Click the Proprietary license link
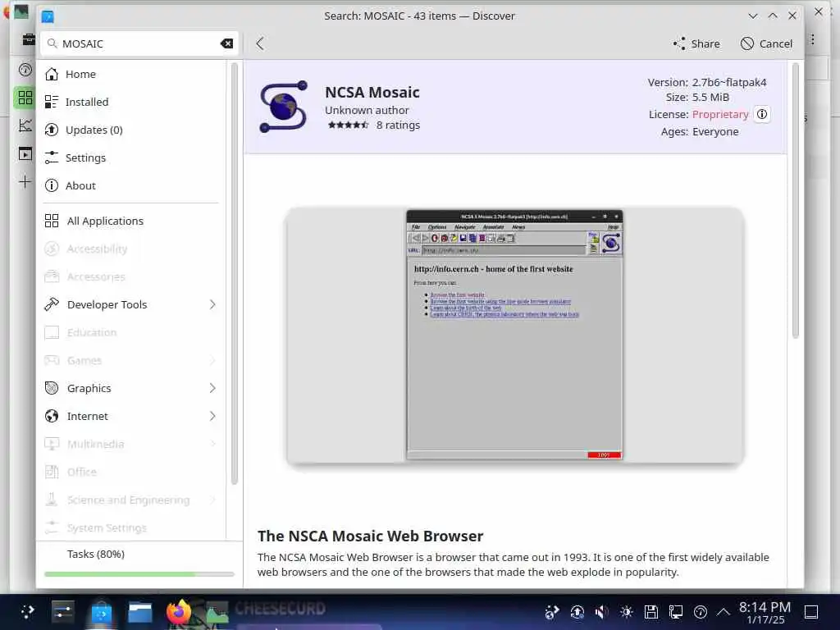Image resolution: width=840 pixels, height=630 pixels. (x=720, y=114)
